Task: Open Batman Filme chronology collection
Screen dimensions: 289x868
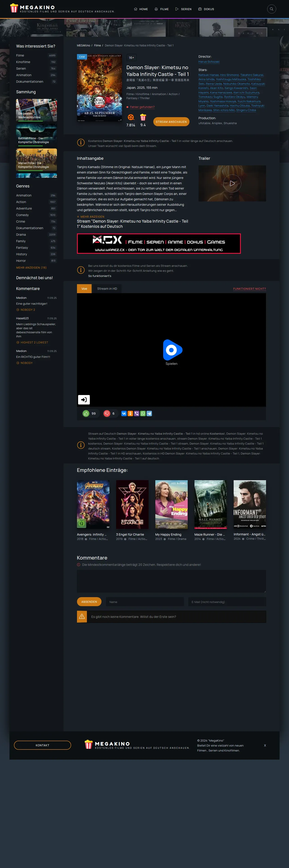Action: [36, 135]
